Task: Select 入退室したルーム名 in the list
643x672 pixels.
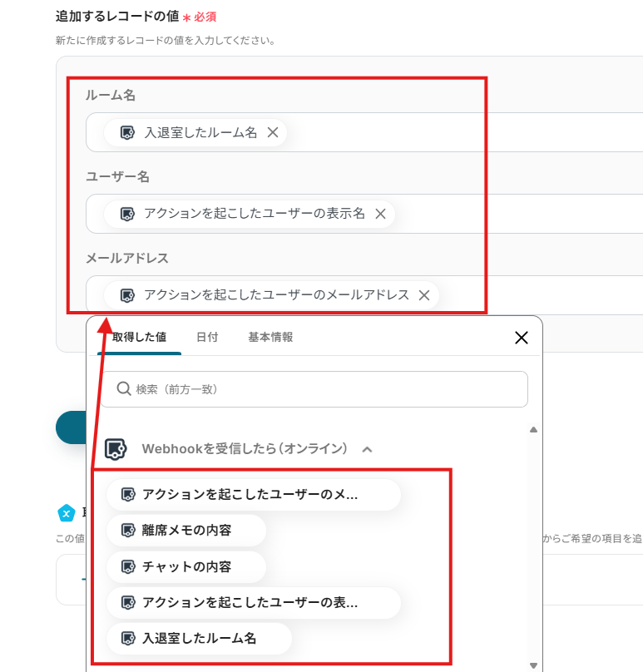Action: [x=199, y=639]
